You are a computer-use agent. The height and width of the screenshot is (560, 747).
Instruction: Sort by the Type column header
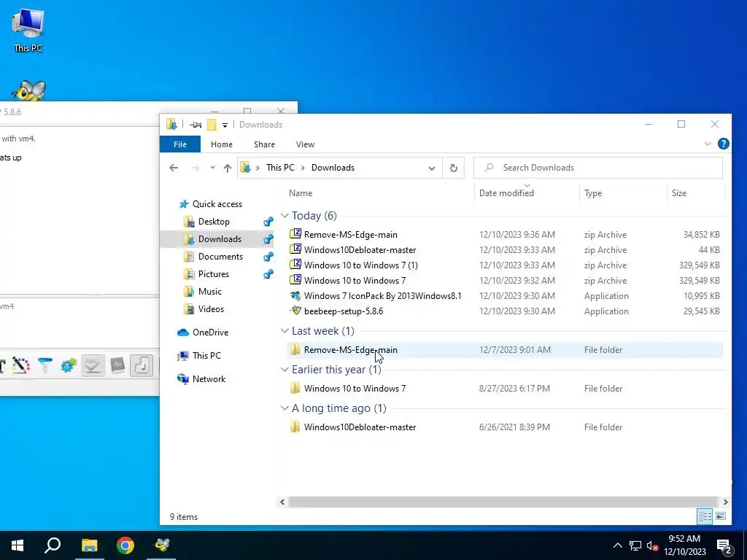(593, 192)
